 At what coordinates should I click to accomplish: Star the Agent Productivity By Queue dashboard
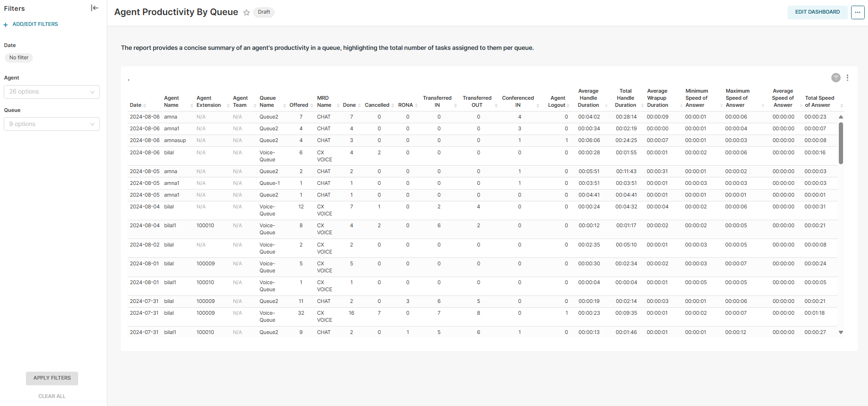point(246,13)
